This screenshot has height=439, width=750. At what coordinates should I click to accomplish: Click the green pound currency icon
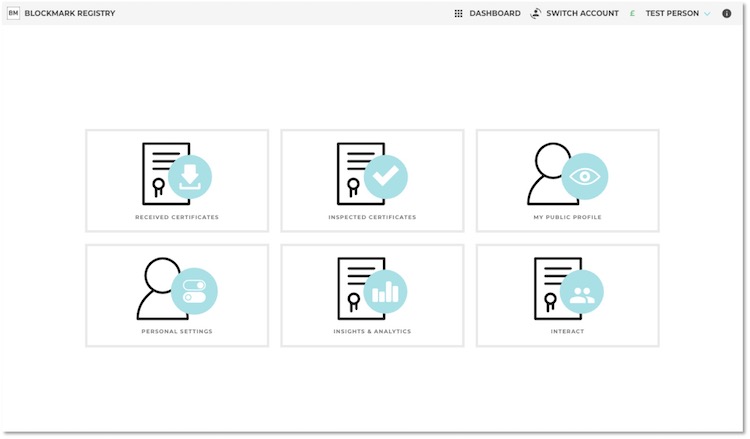[632, 14]
